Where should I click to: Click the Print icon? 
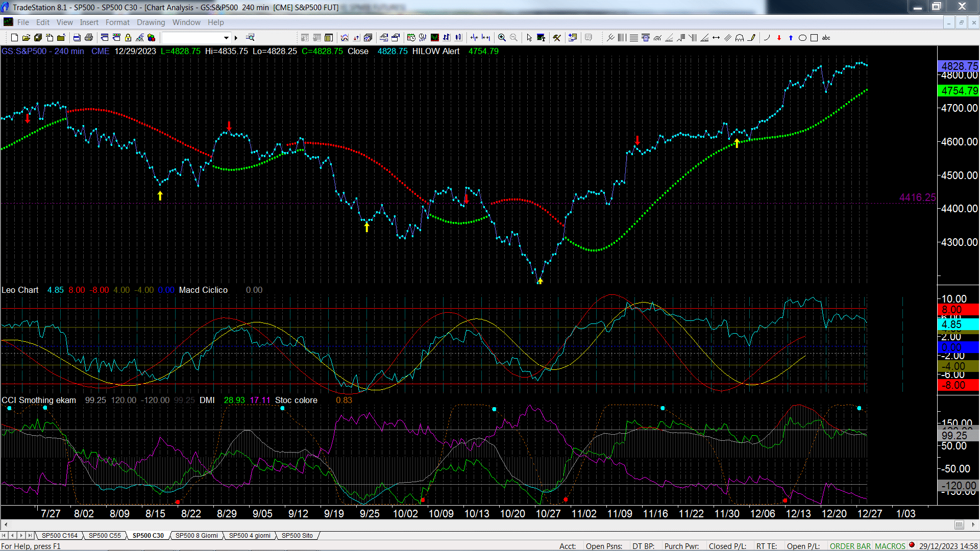[89, 38]
